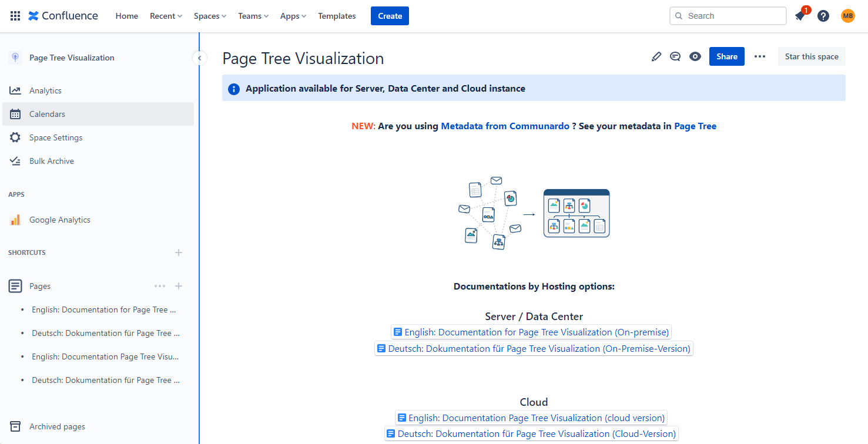Open sidebar page English: Documentation Page Tree Visu...
The image size is (868, 444).
(x=105, y=356)
